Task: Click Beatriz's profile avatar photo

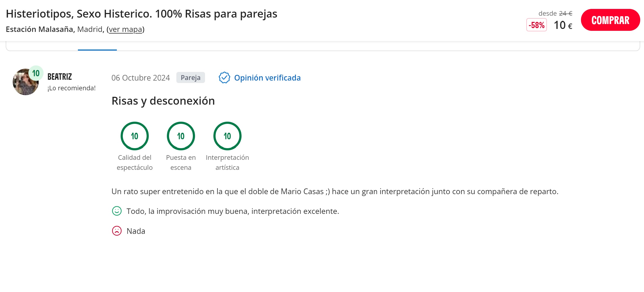Action: click(26, 82)
